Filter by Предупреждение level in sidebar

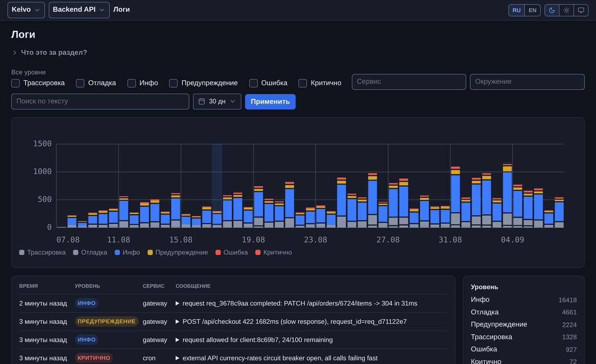pyautogui.click(x=524, y=325)
